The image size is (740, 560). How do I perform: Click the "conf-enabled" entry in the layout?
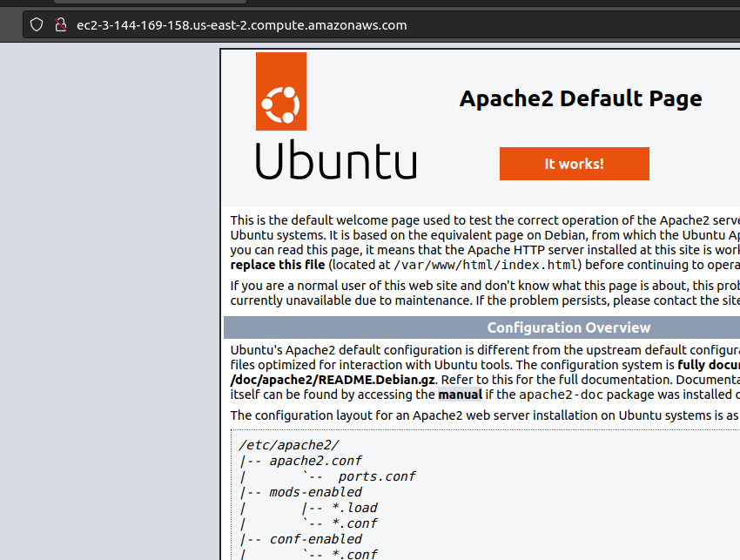point(316,539)
